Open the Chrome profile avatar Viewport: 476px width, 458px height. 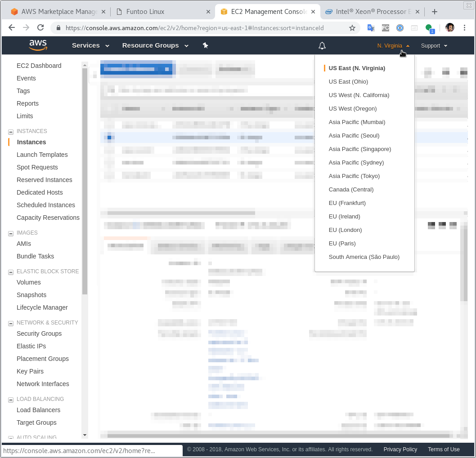(x=449, y=28)
